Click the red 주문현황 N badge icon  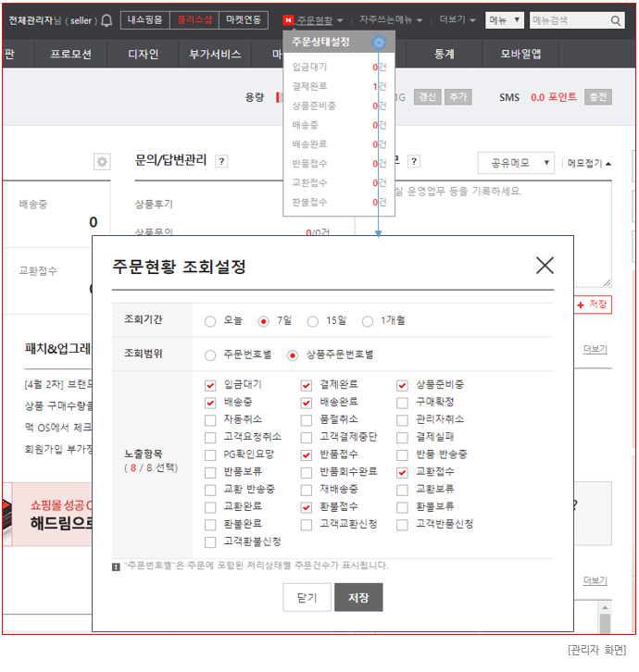coord(288,20)
